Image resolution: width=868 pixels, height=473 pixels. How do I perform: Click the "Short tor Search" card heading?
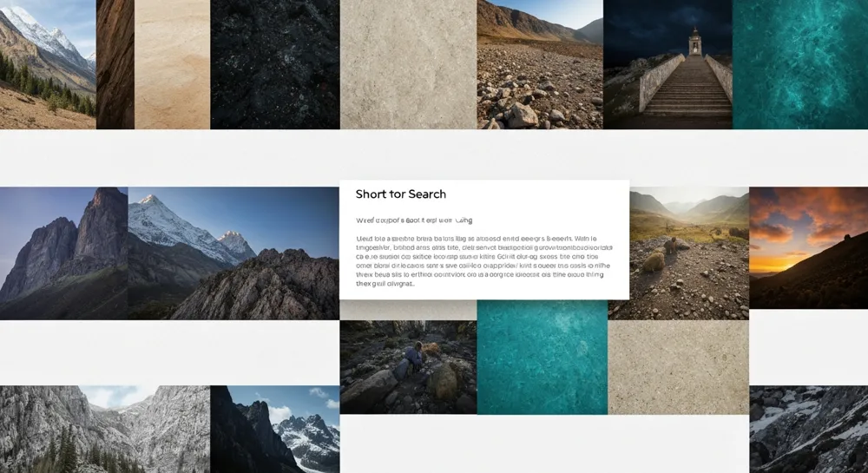click(x=401, y=194)
